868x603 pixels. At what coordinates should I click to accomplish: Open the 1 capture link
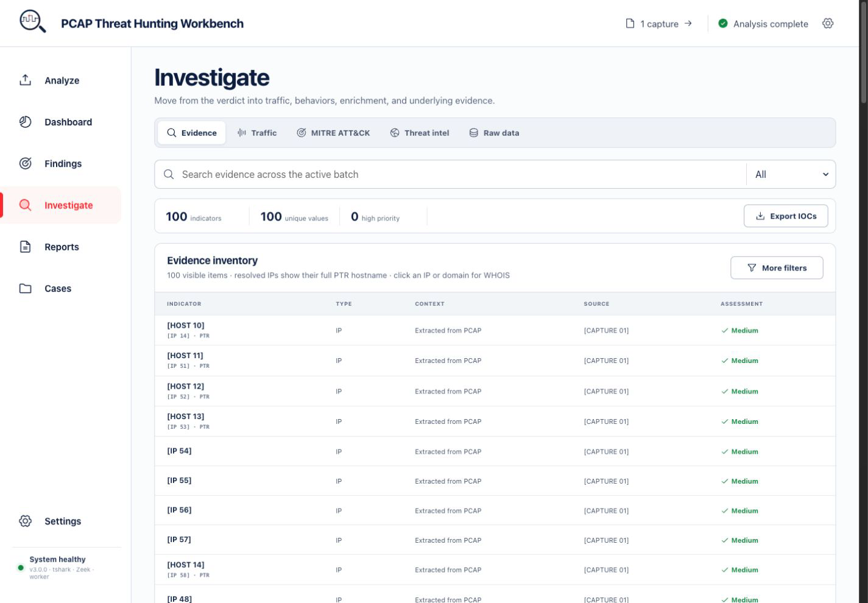[x=659, y=23]
